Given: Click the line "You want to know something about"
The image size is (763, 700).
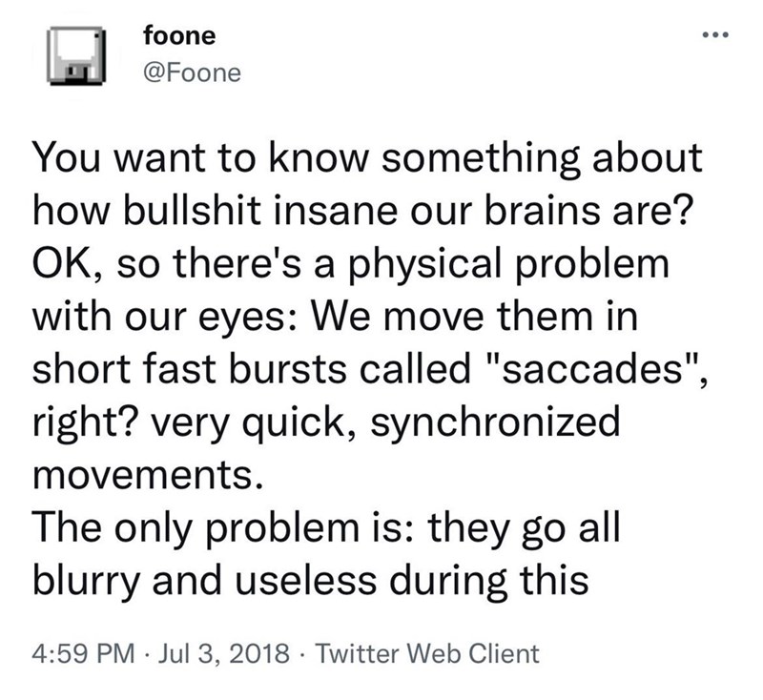Looking at the screenshot, I should 367,158.
